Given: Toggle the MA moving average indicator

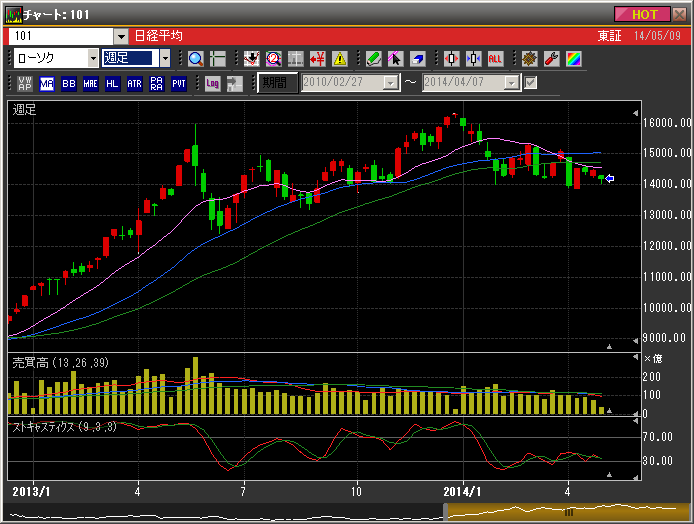Looking at the screenshot, I should tap(47, 83).
